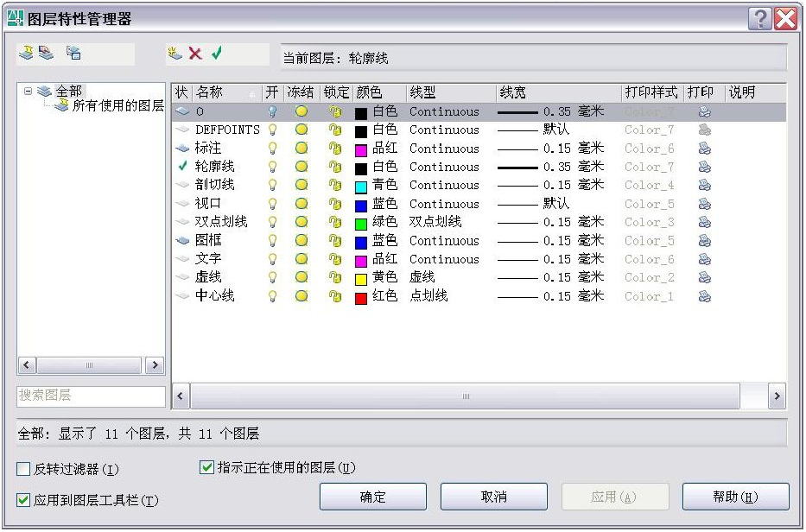806x532 pixels.
Task: Click the New Group Filter icon
Action: click(47, 53)
